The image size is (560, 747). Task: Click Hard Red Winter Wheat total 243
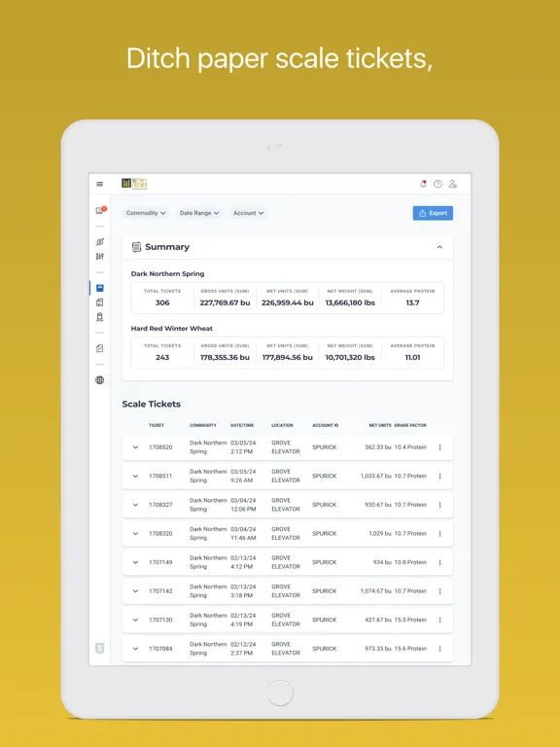[162, 357]
